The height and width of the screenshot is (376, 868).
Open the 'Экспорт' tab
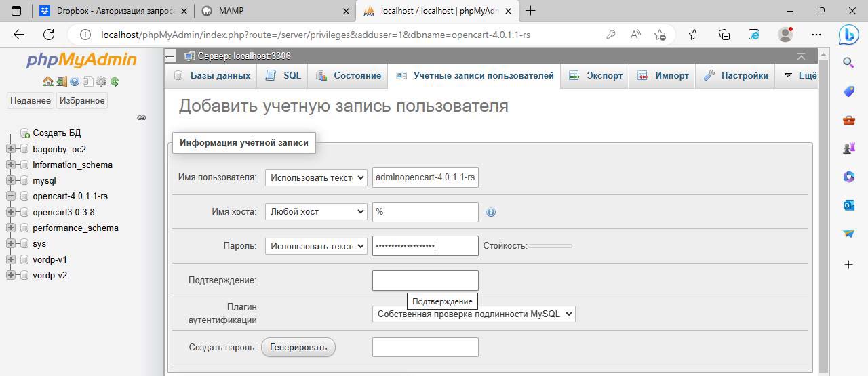tap(596, 76)
